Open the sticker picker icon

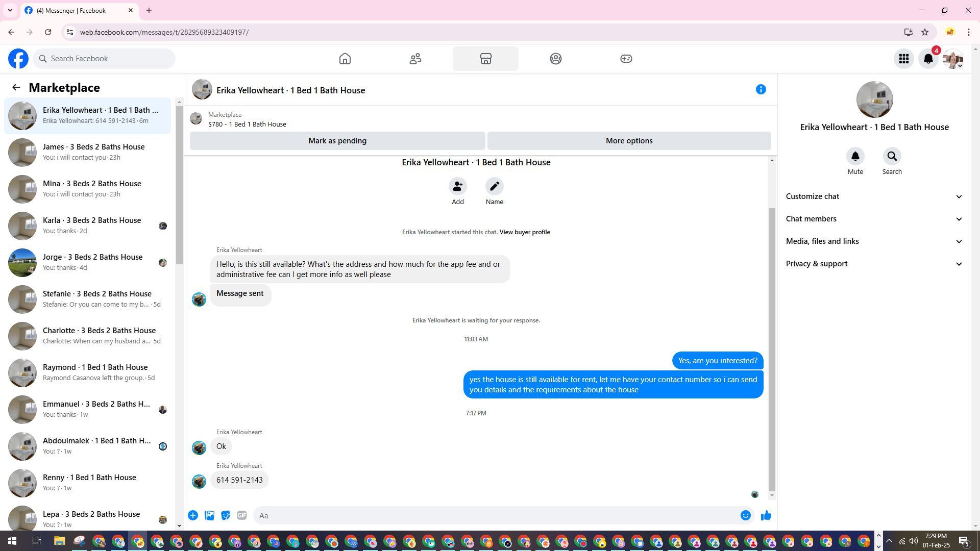click(x=226, y=516)
